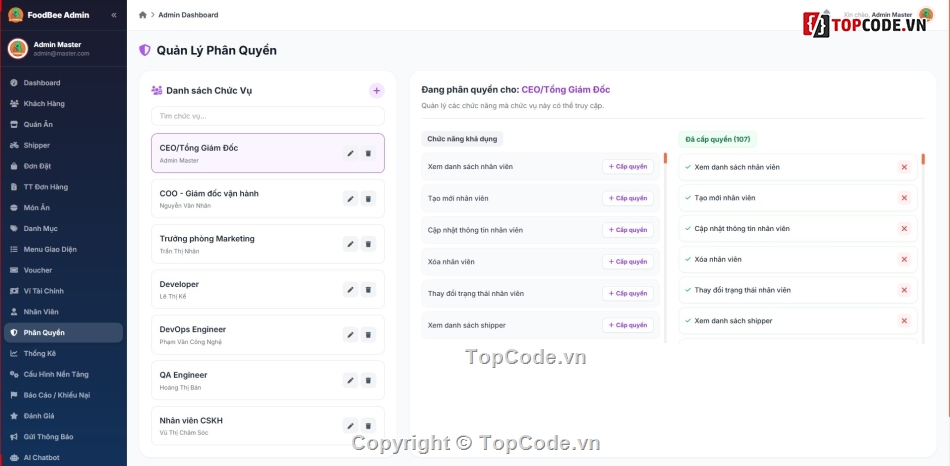Screen dimensions: 950x466
Task: Delete the DevOps Engineer role
Action: 368,335
